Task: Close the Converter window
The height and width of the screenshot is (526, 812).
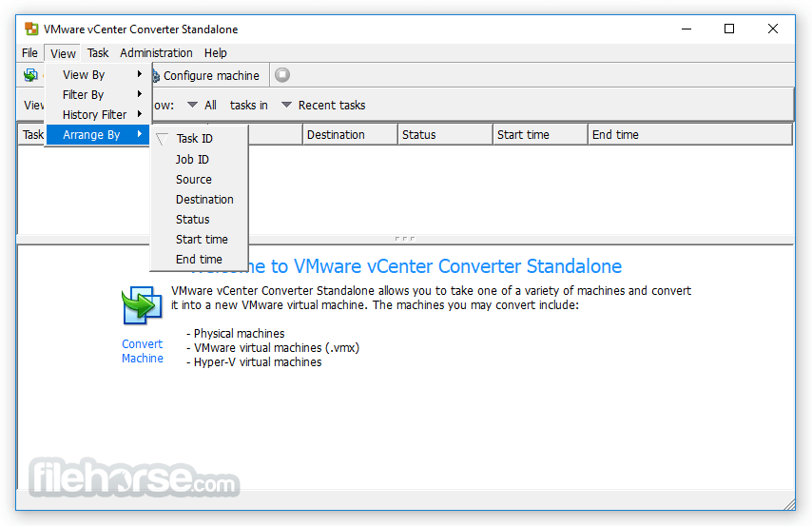Action: [773, 29]
